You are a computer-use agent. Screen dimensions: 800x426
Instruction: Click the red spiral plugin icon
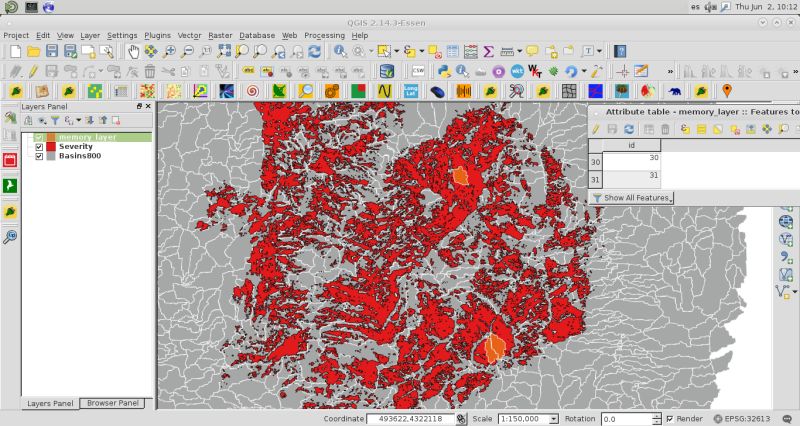click(x=253, y=91)
